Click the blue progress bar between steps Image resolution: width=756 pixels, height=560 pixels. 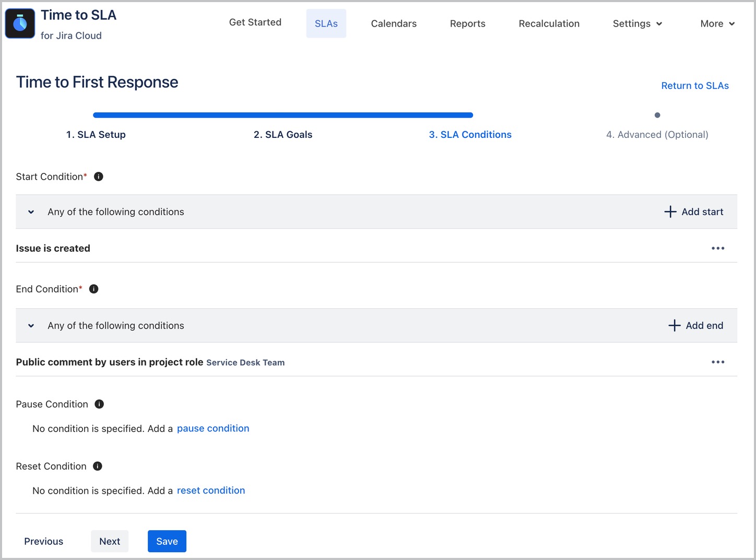283,115
